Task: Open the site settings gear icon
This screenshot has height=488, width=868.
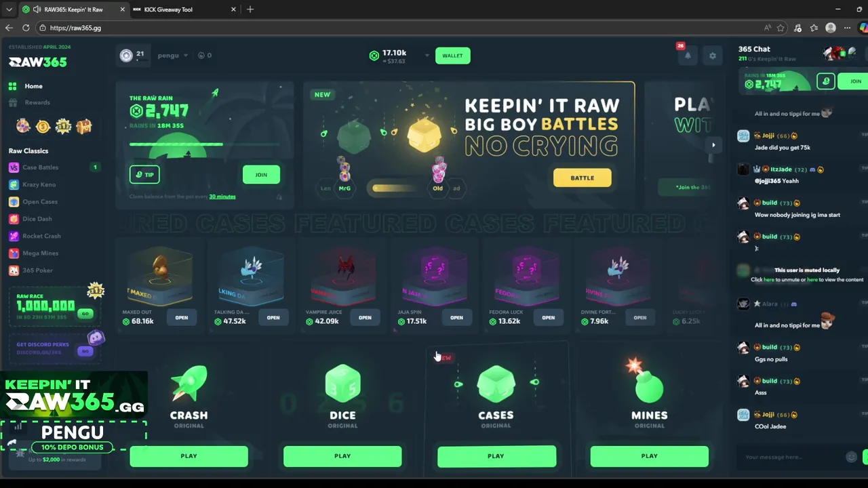Action: point(712,56)
